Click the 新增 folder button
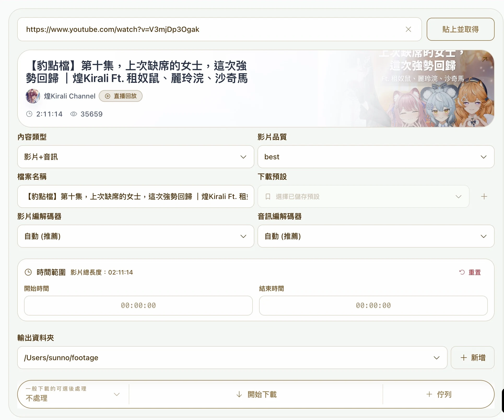Screen dimensions: 504x420 point(473,358)
